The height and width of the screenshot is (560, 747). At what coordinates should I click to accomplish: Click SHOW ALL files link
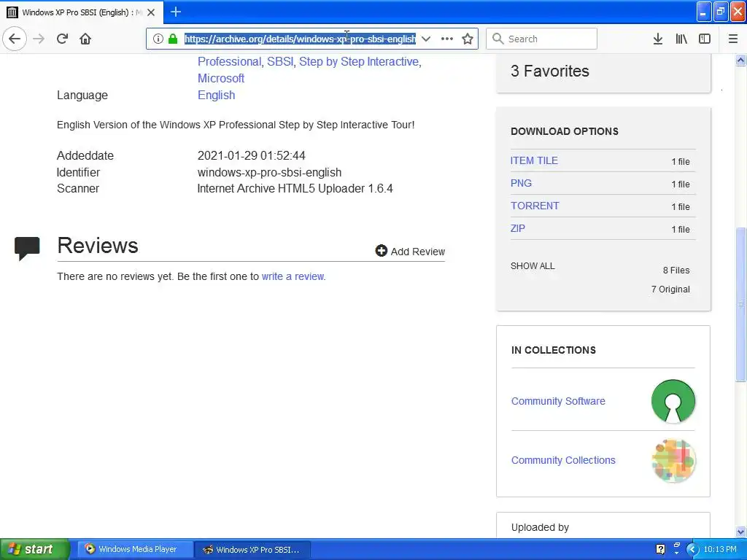pos(533,265)
